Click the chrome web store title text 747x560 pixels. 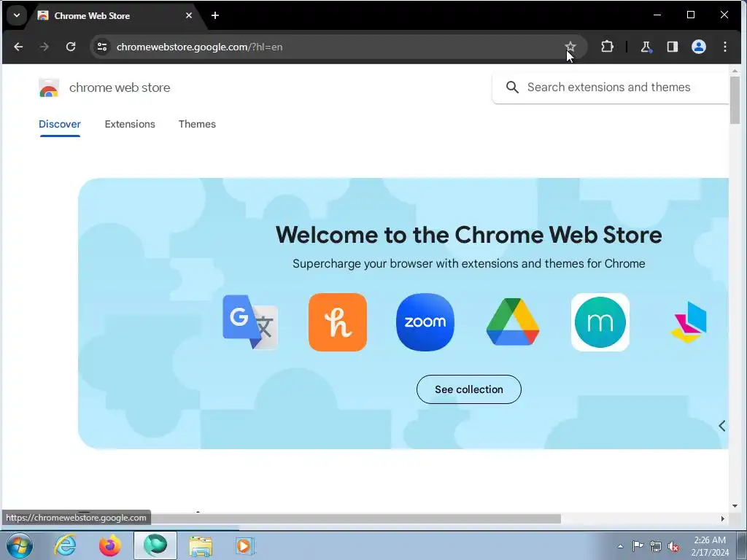pyautogui.click(x=120, y=87)
